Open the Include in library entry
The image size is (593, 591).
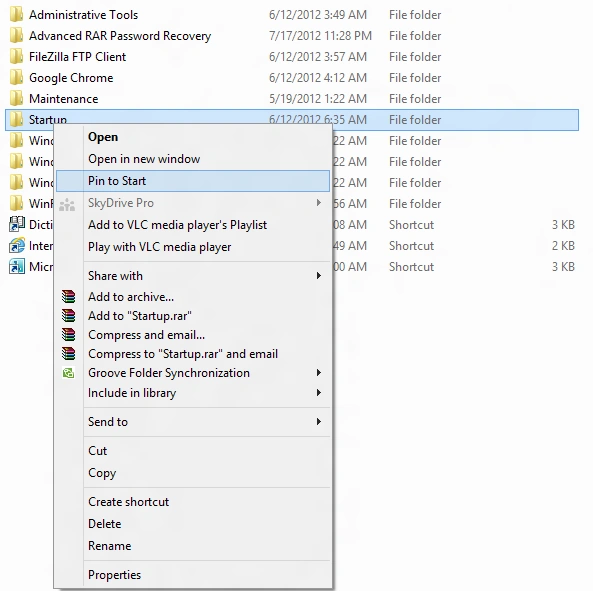pos(193,393)
